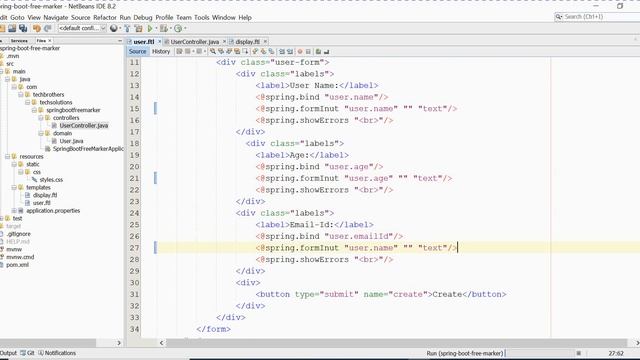
Task: Open Notifications from status bar
Action: coord(57,353)
